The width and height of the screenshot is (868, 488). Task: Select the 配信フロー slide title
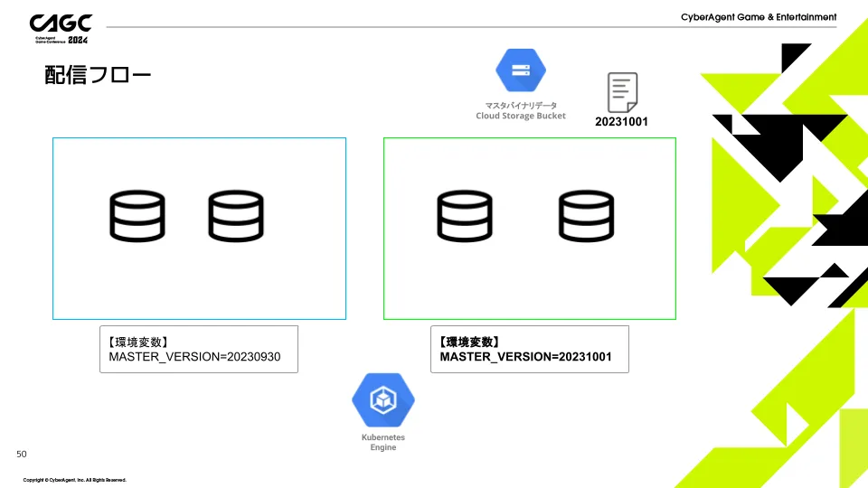click(98, 75)
